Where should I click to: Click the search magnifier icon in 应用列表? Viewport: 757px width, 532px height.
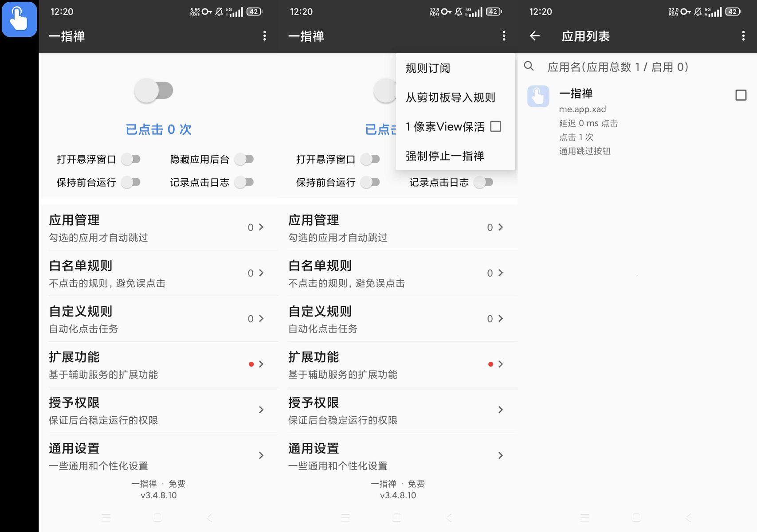point(529,66)
